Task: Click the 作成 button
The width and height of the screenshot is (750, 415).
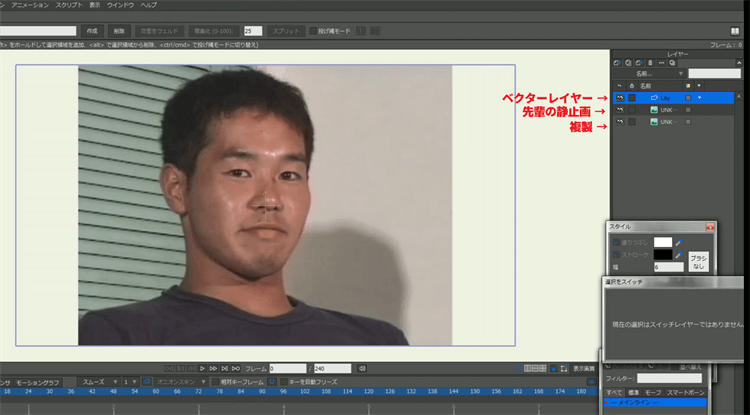Action: (x=92, y=31)
